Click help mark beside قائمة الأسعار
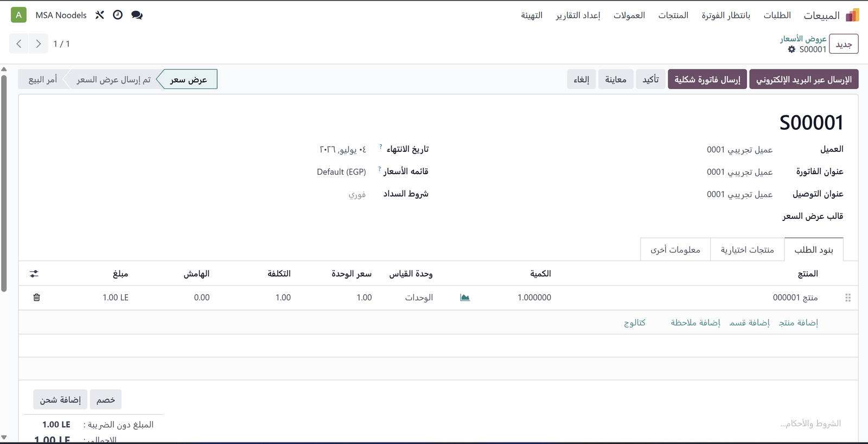Viewport: 868px width, 444px height. pos(379,169)
